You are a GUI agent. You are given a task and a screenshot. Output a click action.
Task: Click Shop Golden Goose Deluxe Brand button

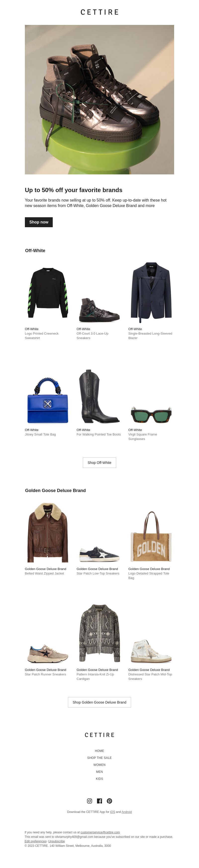[x=99, y=702]
